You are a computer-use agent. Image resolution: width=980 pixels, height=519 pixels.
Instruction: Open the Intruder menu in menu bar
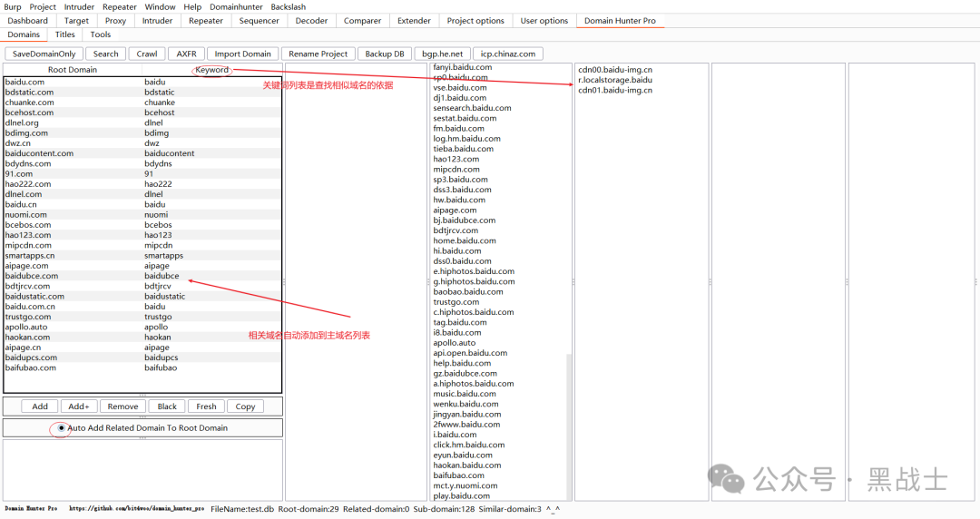tap(79, 7)
